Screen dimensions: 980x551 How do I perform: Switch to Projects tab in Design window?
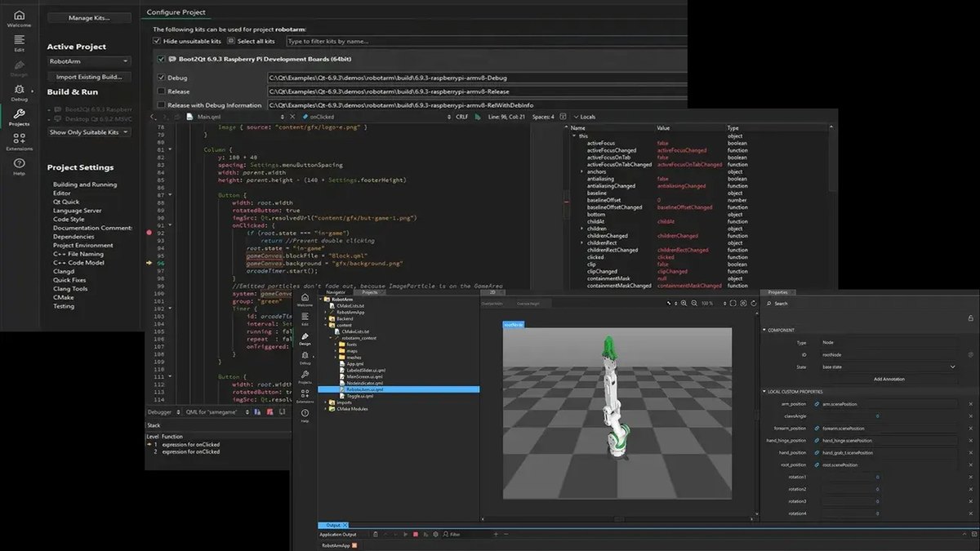point(370,291)
